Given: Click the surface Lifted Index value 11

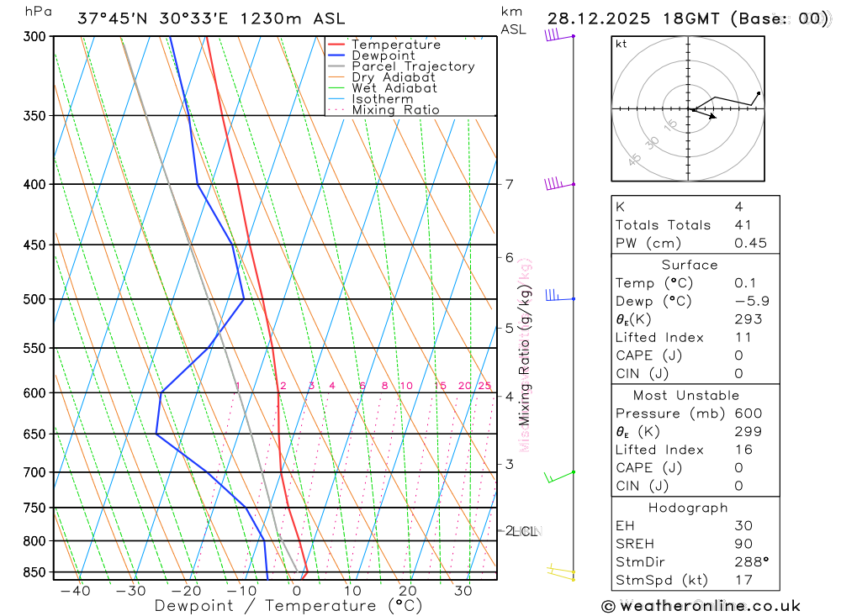Looking at the screenshot, I should pyautogui.click(x=743, y=337).
